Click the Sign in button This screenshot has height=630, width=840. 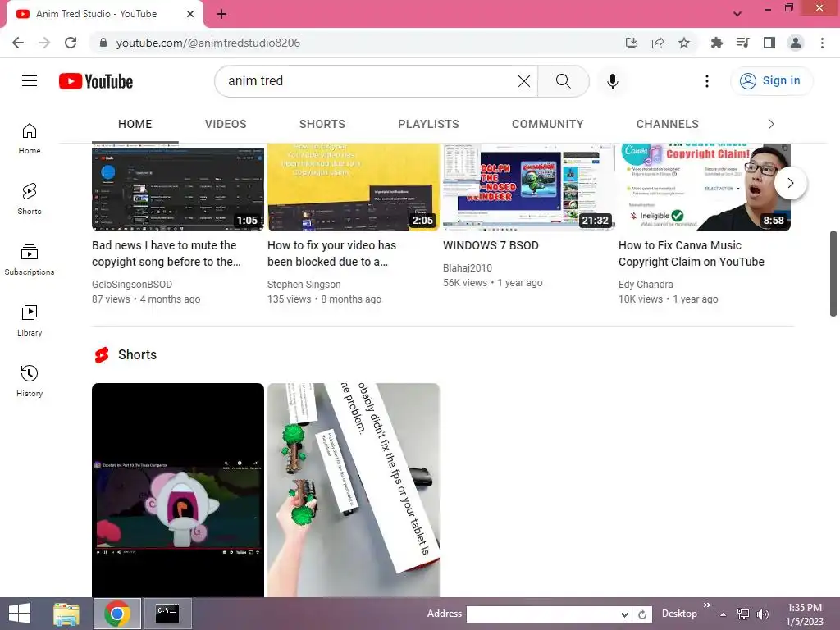click(x=771, y=81)
